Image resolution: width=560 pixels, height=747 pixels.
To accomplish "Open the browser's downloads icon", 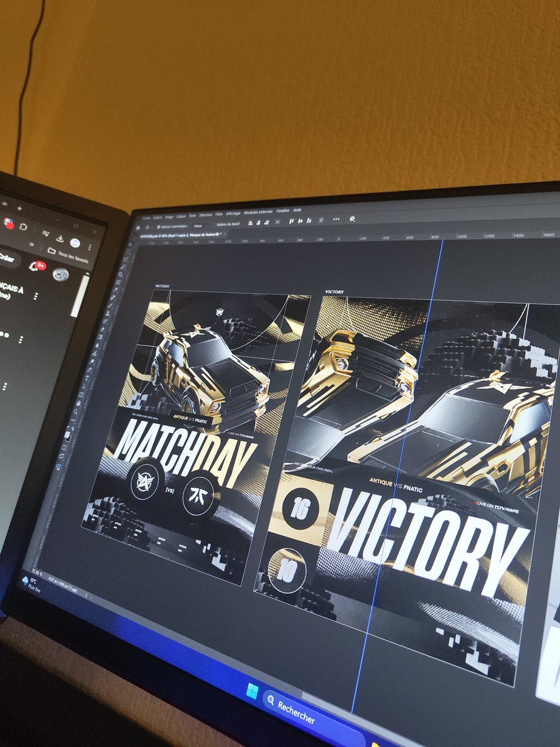I will (60, 238).
